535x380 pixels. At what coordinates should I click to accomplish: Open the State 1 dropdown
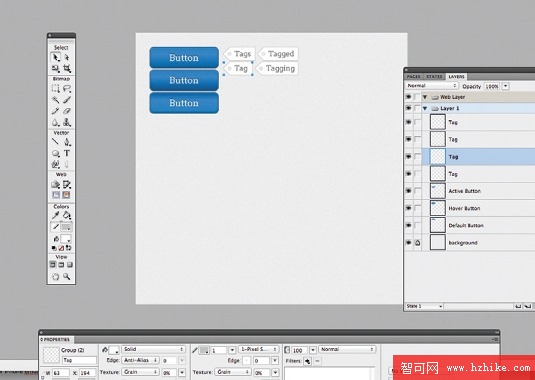[424, 306]
